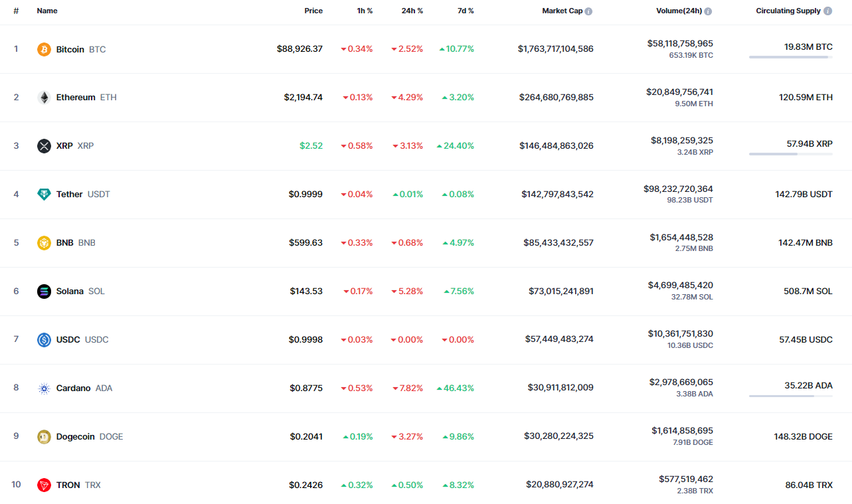Click the Dogecoin logo icon

pyautogui.click(x=44, y=436)
